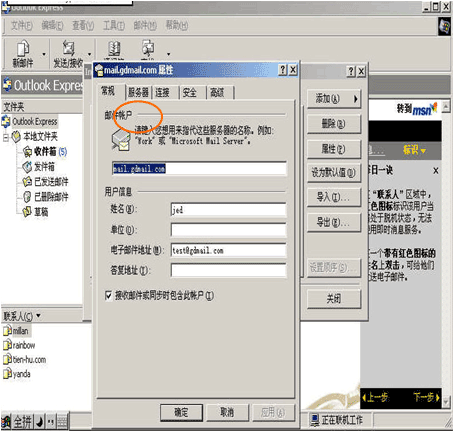
Task: Expand the Add (添加) submenu button
Action: (x=334, y=99)
